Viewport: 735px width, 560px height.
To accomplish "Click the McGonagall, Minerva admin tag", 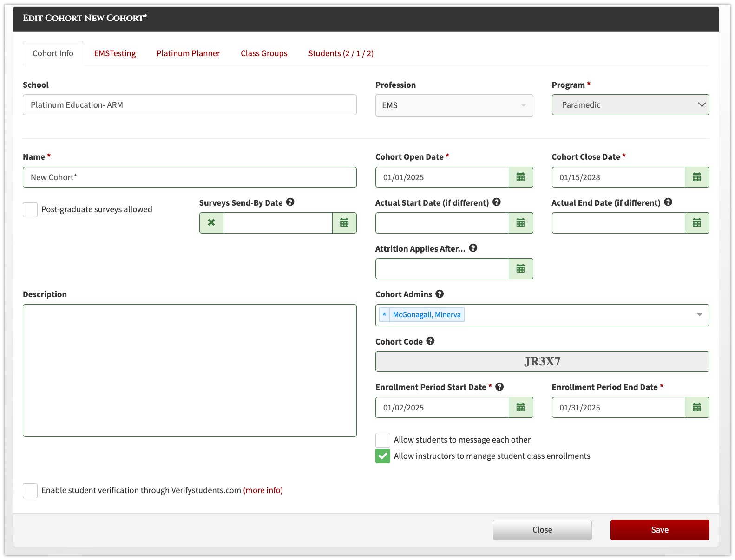I will (427, 314).
